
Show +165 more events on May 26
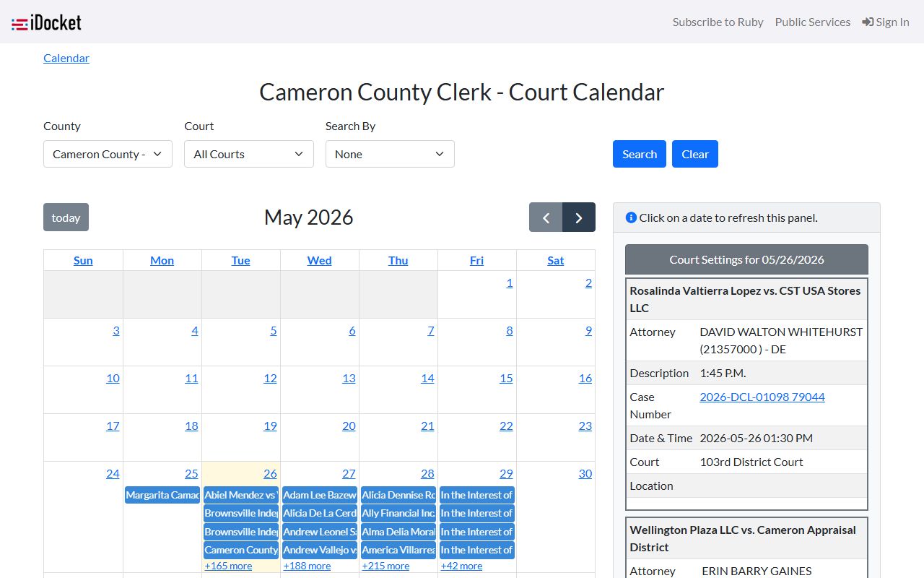point(228,566)
